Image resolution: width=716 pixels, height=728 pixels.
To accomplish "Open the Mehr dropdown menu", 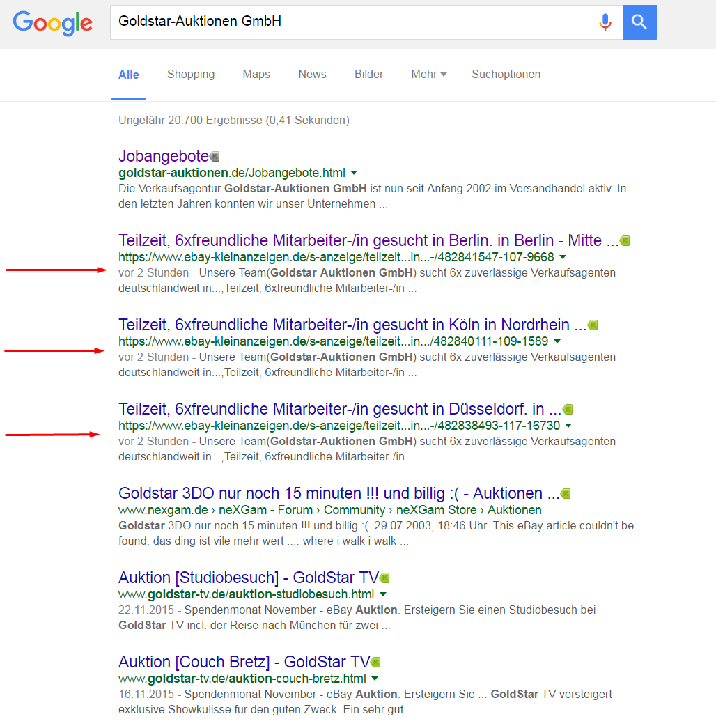I will tap(428, 75).
